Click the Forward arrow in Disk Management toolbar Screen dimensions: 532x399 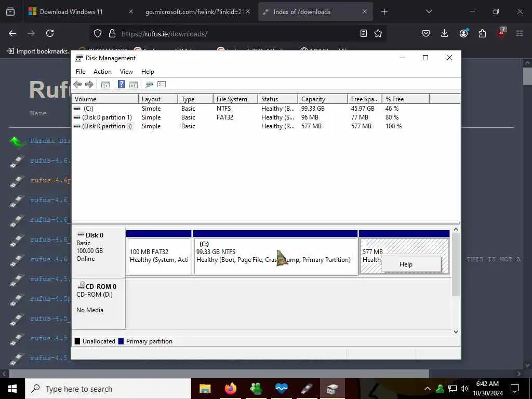point(89,85)
